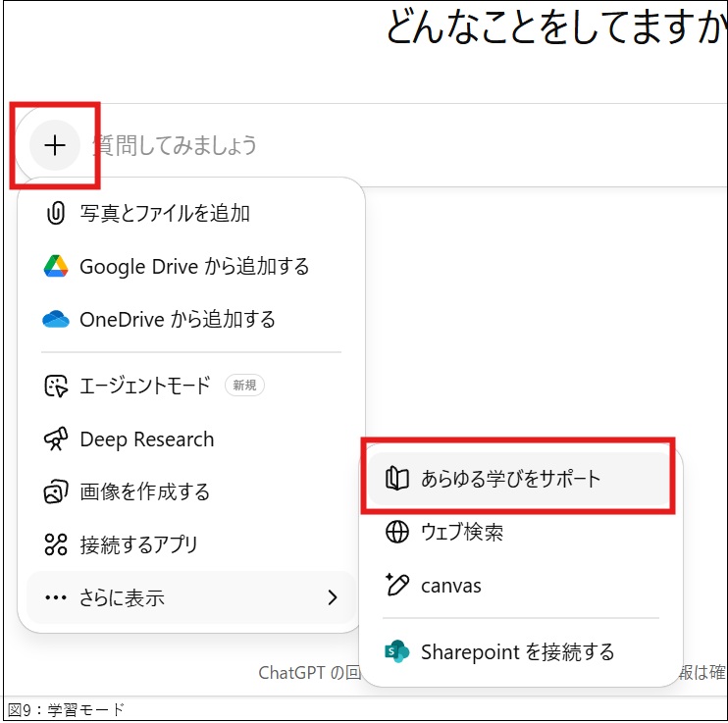Viewport: 728px width, 723px height.
Task: Open 接続するアプリ menu entry
Action: tap(191, 544)
